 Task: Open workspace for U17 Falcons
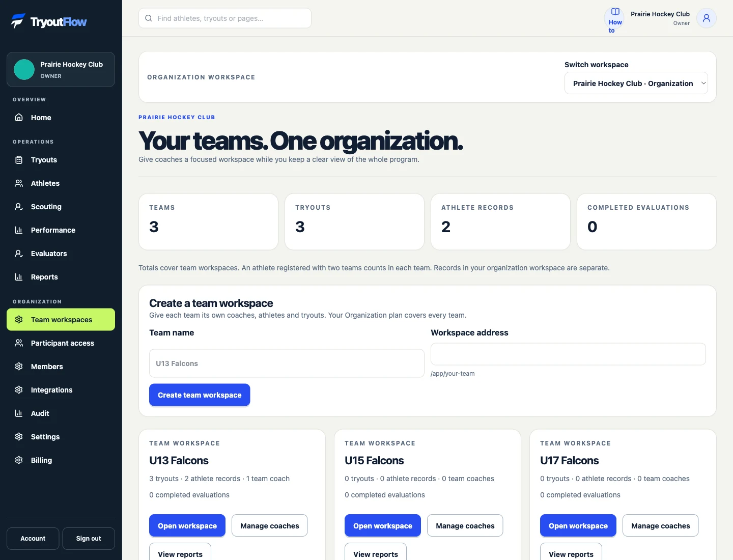pos(578,526)
